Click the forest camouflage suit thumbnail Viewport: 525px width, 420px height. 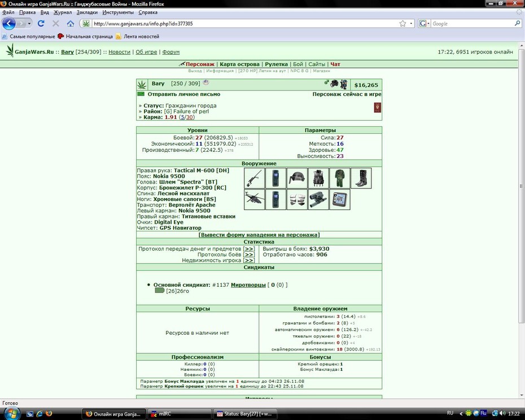pos(340,178)
